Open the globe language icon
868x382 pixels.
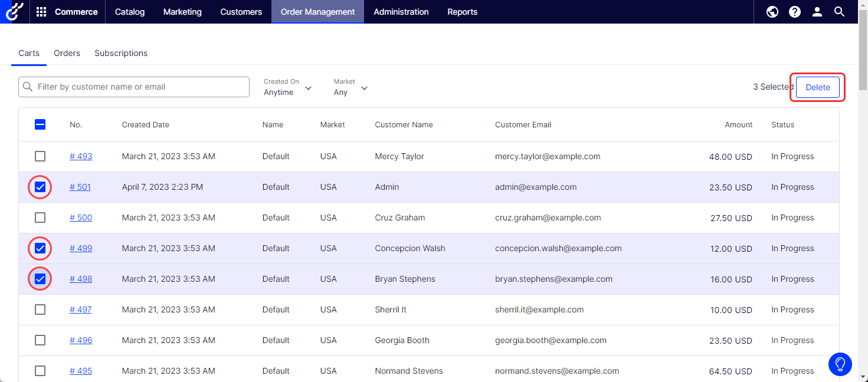click(x=772, y=12)
